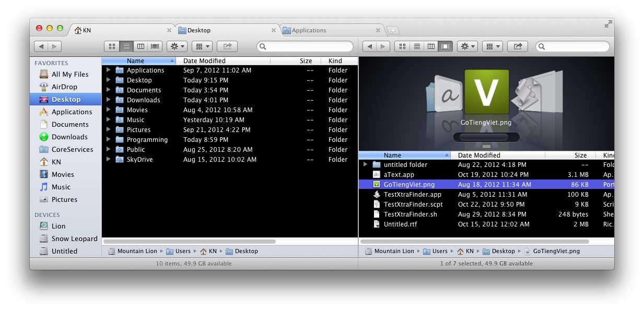The width and height of the screenshot is (644, 311).
Task: Open Arrange menu in left pane toolbar
Action: [202, 46]
